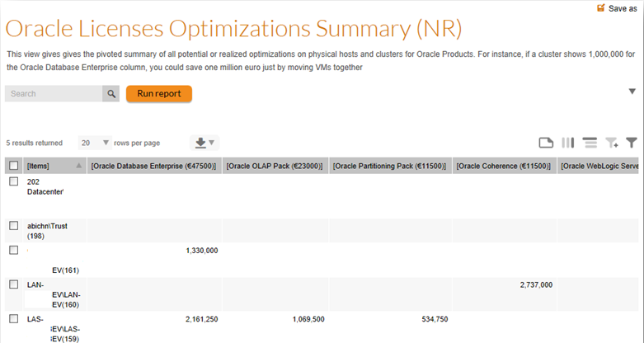Click the funnel filter icon
Image resolution: width=644 pixels, height=343 pixels.
click(632, 143)
